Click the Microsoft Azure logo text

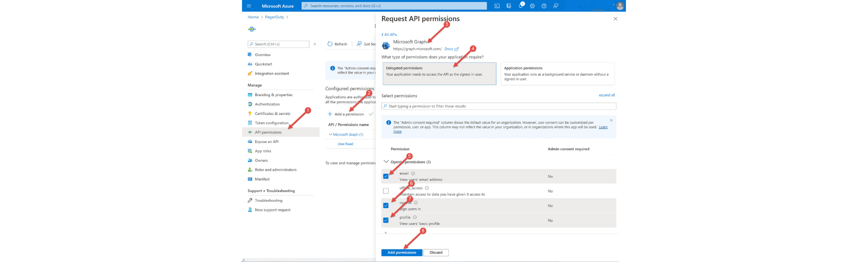coord(278,6)
